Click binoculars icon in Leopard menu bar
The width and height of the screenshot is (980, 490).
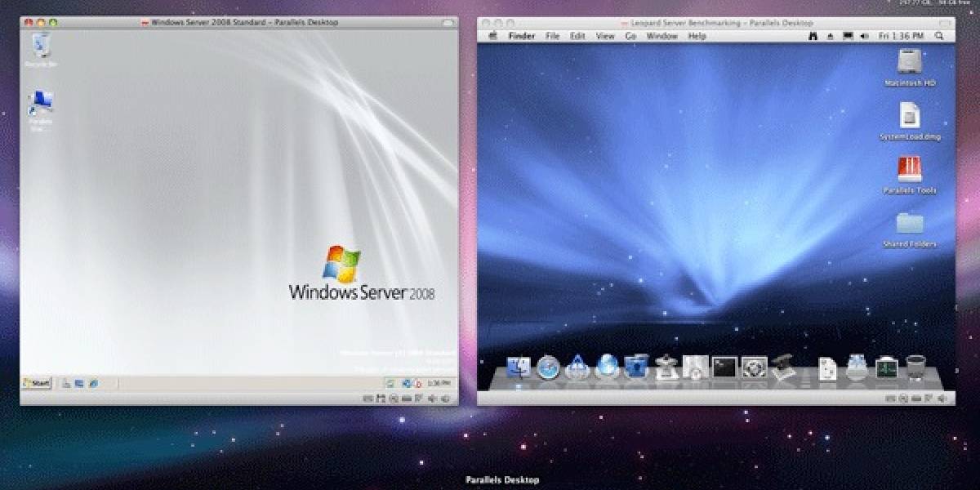tap(813, 36)
